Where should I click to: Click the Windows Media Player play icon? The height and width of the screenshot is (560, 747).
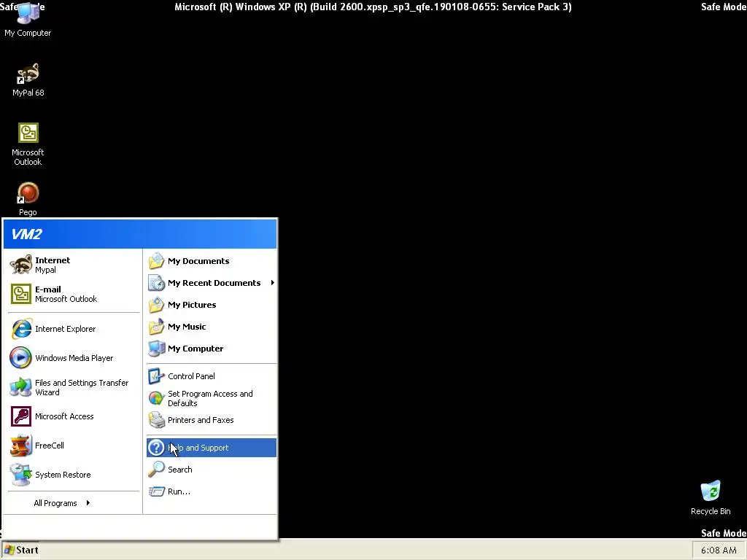21,358
